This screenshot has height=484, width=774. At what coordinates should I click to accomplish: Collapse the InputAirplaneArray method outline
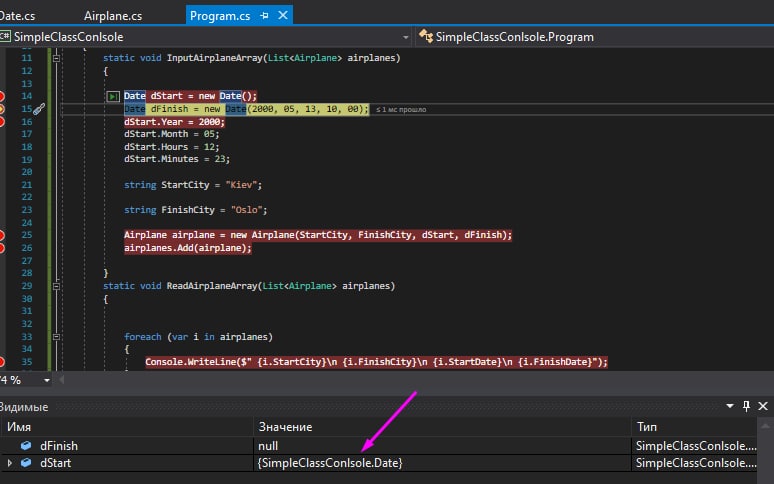[x=56, y=58]
